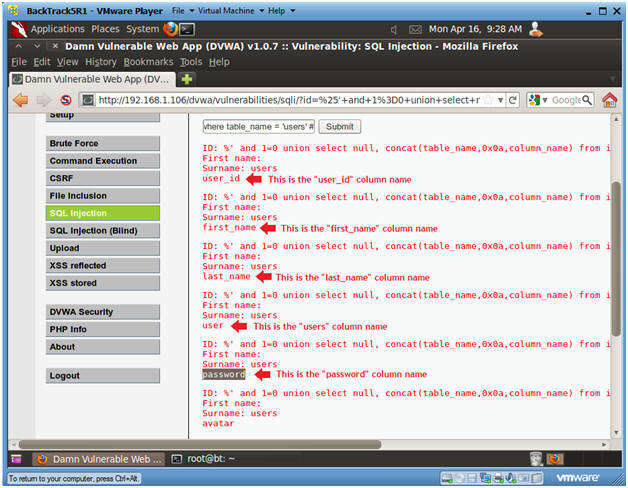Click the user account icon beside the clock
628x488 pixels.
pos(535,29)
